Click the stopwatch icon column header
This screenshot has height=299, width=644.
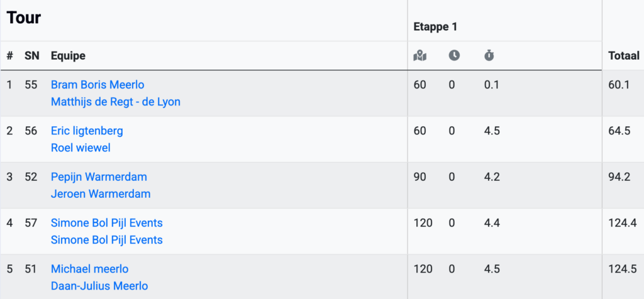click(489, 56)
